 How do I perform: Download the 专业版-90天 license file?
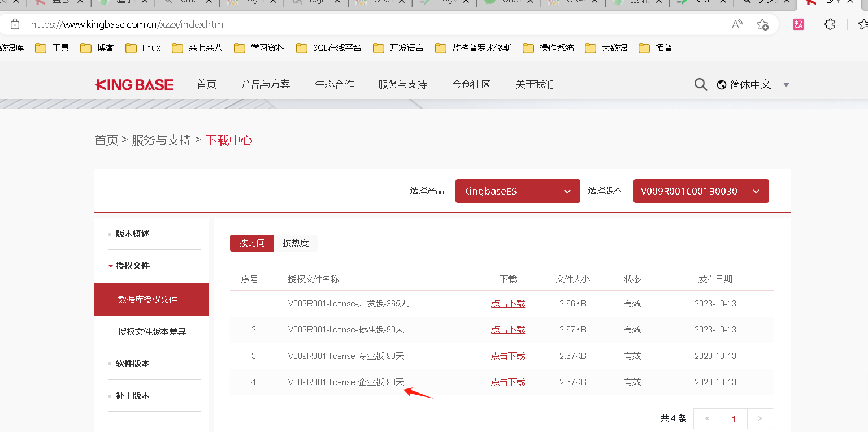click(x=508, y=356)
